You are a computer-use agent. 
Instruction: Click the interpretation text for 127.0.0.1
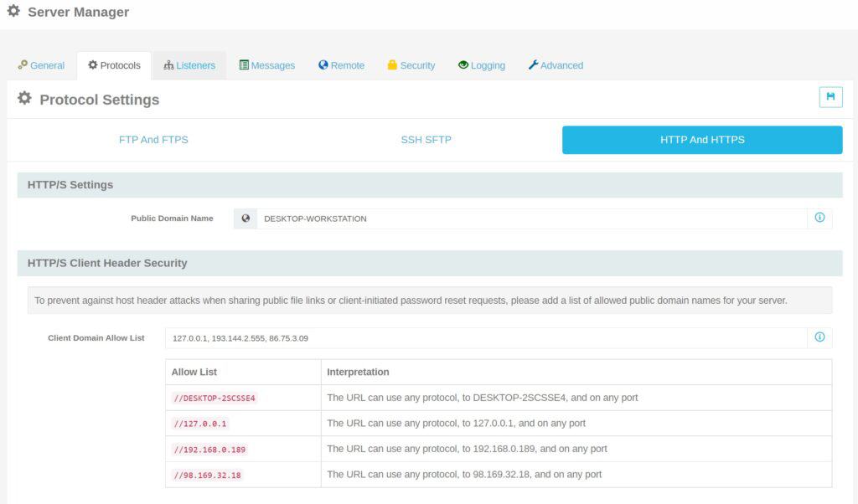coord(456,423)
